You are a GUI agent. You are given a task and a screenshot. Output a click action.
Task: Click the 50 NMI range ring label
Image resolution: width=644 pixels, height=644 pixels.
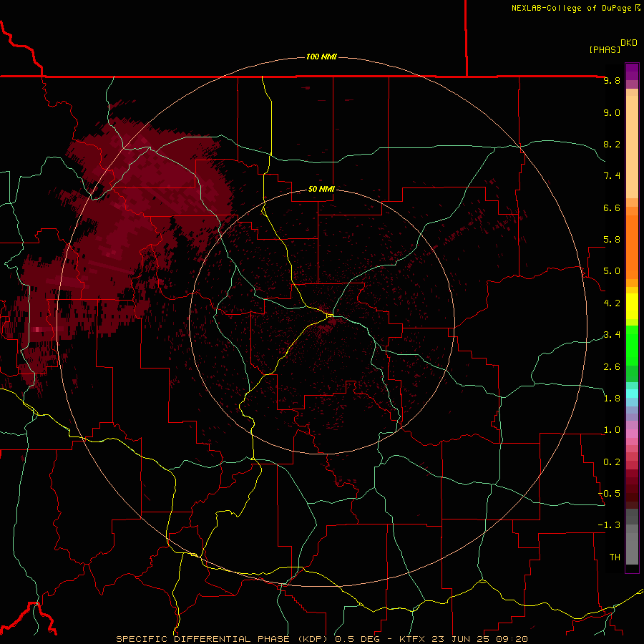(x=321, y=189)
